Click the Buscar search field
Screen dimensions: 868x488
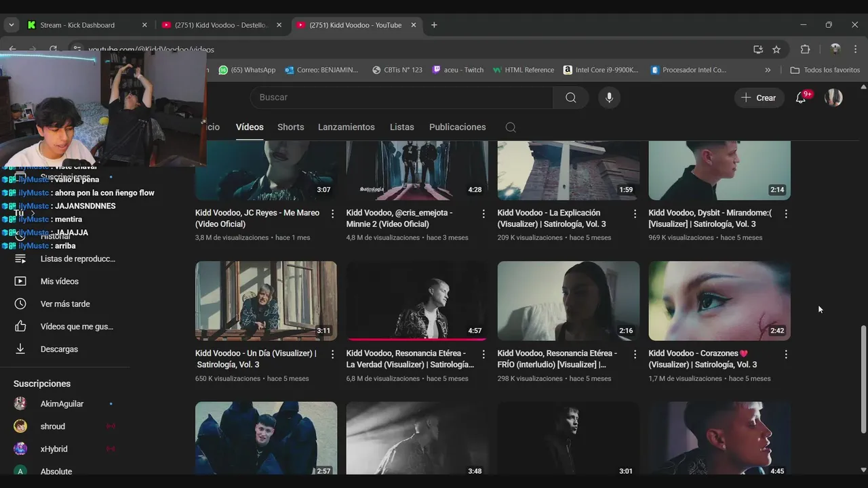tap(401, 98)
